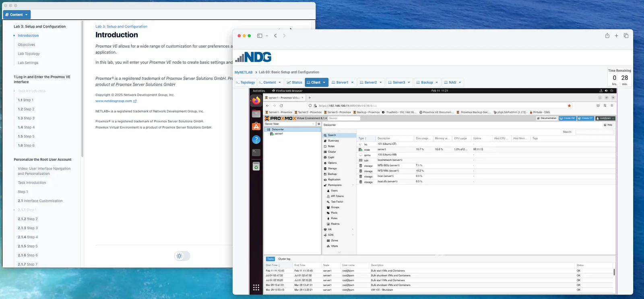
Task: Open the Terminal icon in Ubuntu dock
Action: tap(256, 153)
